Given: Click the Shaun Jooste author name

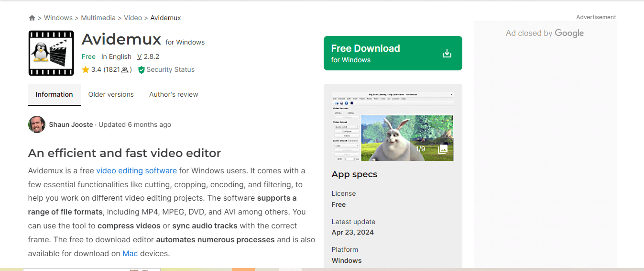Looking at the screenshot, I should coord(71,124).
